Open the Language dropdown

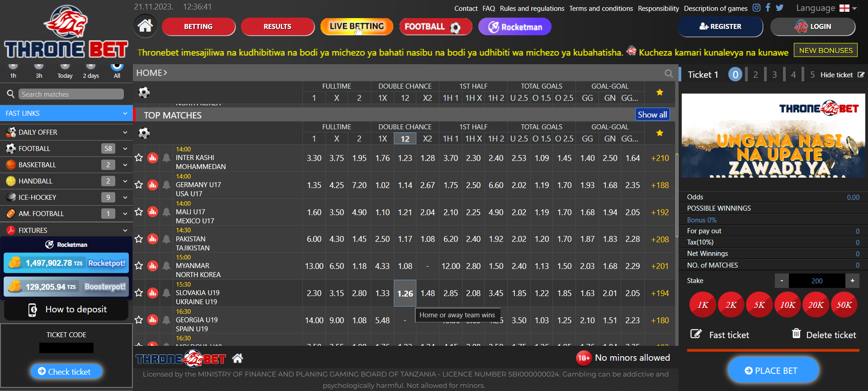click(x=826, y=8)
